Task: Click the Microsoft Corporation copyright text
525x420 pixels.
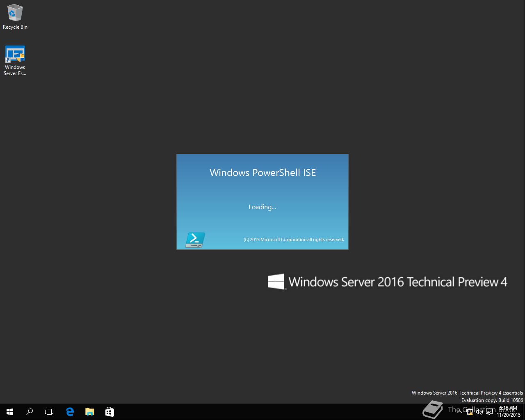Action: (294, 240)
